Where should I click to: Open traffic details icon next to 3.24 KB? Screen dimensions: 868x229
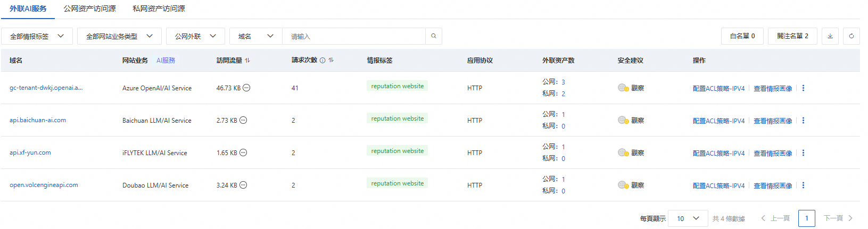(243, 185)
